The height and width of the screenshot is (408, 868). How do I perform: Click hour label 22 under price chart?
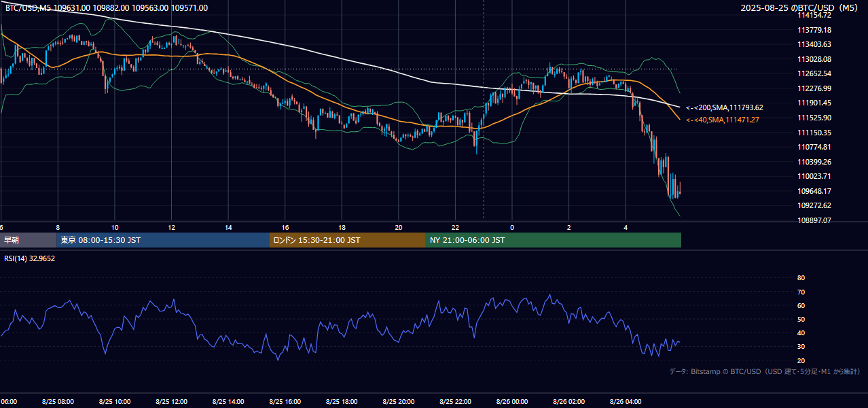tap(455, 227)
